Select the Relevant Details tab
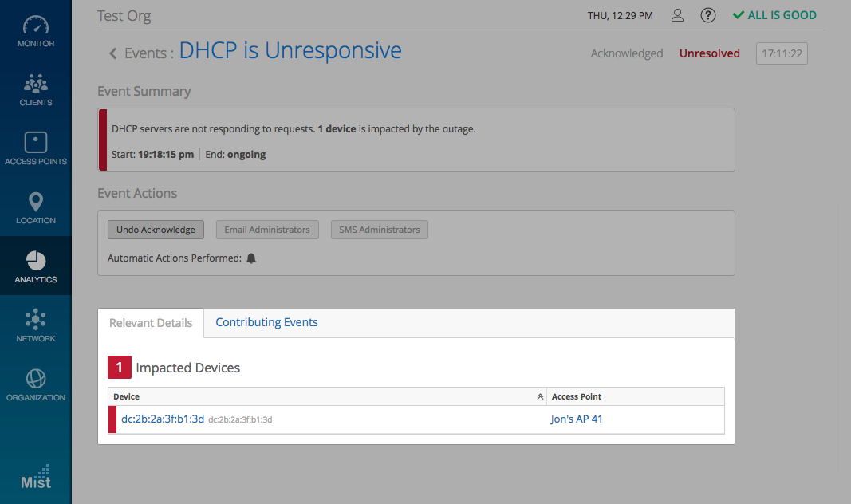The height and width of the screenshot is (504, 851). (x=151, y=323)
